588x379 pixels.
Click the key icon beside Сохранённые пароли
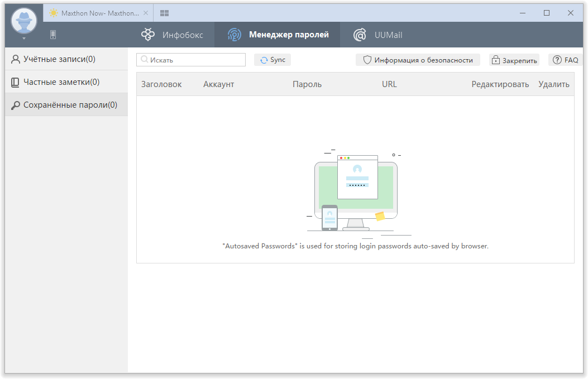pos(16,105)
